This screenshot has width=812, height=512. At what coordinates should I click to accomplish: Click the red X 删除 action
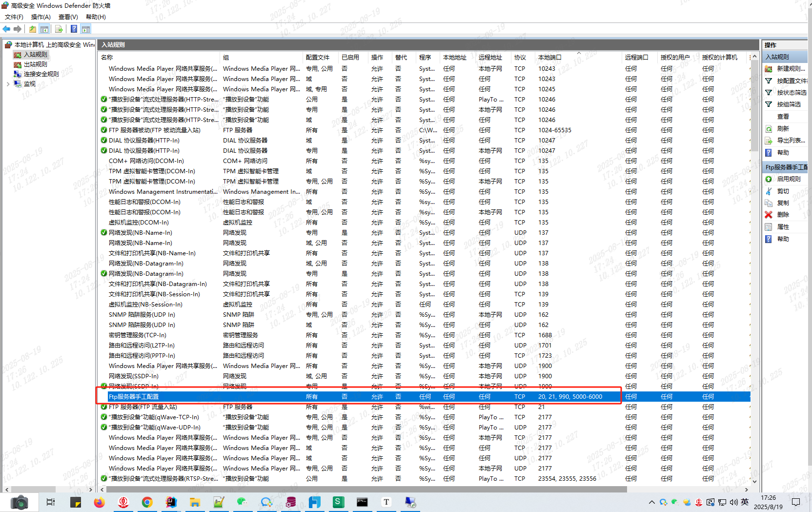(769, 215)
